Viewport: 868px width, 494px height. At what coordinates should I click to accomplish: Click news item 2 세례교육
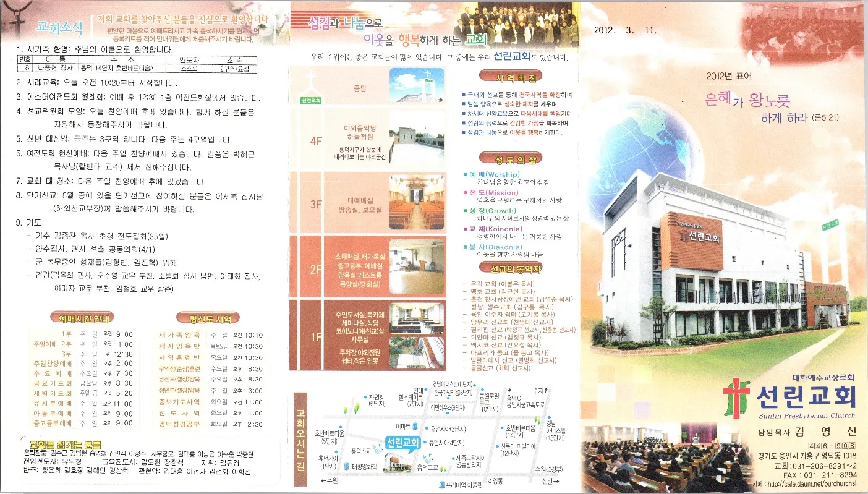97,83
